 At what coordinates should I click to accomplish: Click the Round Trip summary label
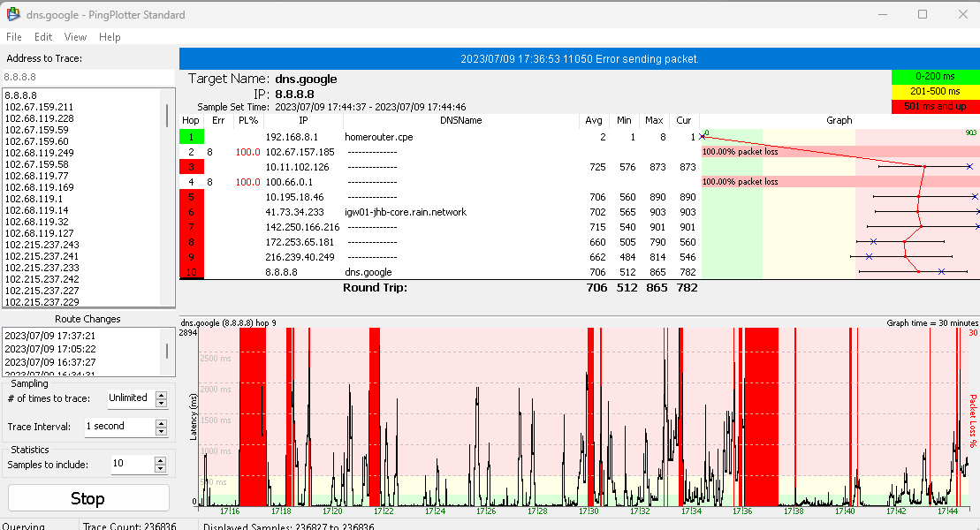375,287
